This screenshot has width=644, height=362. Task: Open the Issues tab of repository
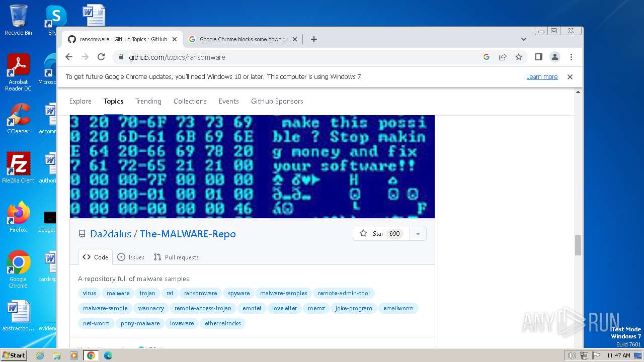pyautogui.click(x=131, y=257)
